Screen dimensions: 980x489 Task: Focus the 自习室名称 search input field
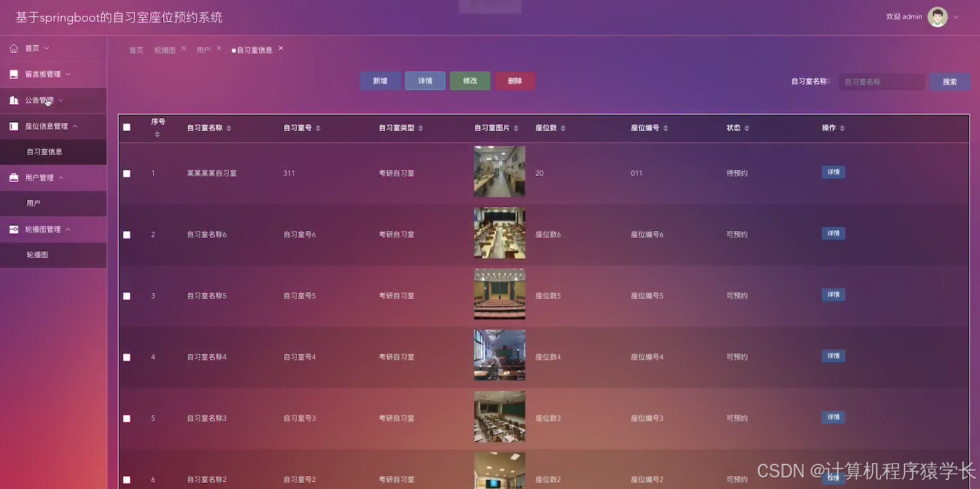click(x=882, y=81)
